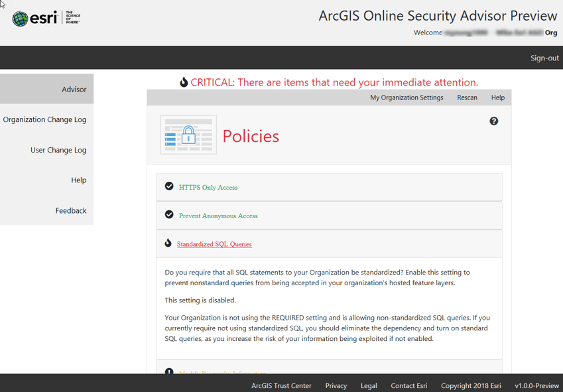Sign out of the Security Advisor

pyautogui.click(x=544, y=58)
